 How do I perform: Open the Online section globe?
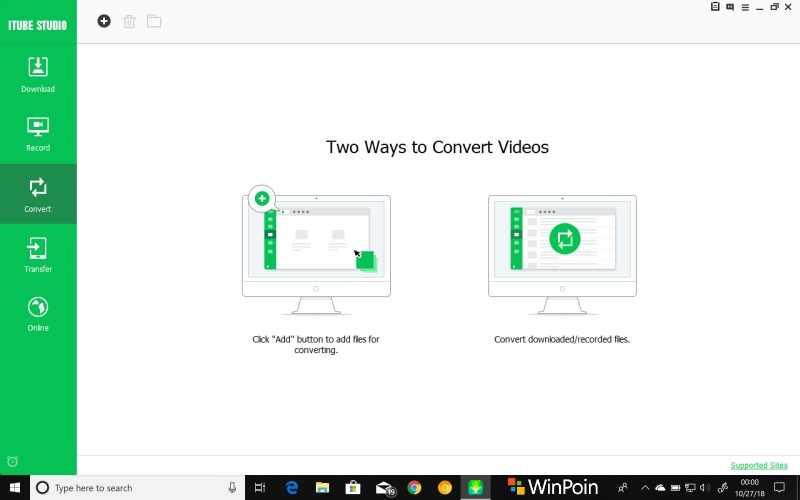tap(38, 313)
